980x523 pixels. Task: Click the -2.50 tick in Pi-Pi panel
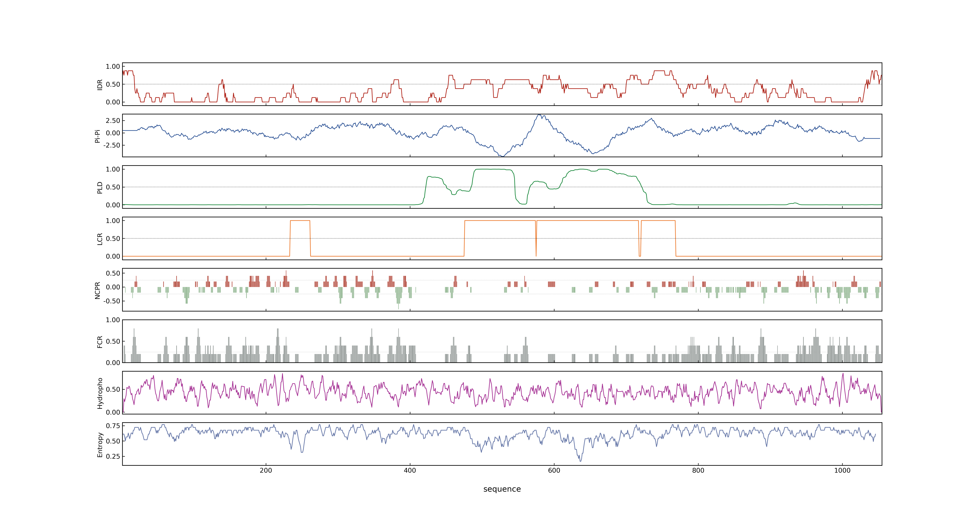coord(111,145)
